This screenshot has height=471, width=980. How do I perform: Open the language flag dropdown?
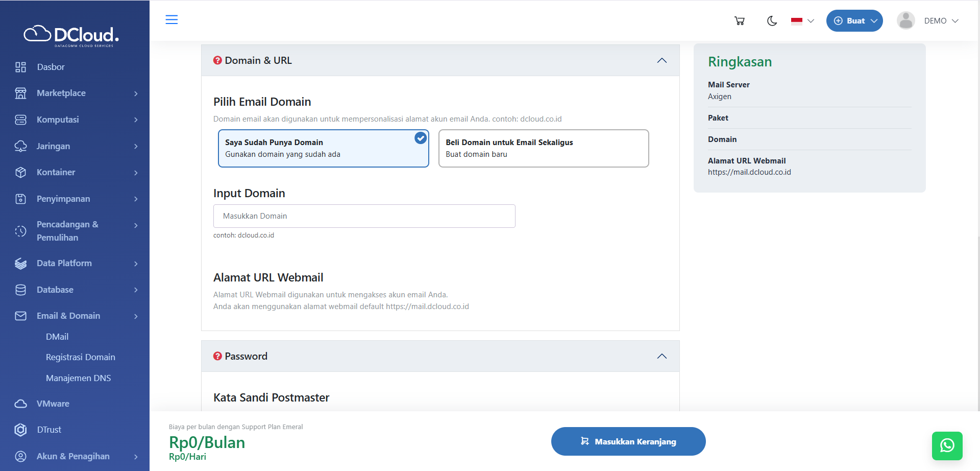pyautogui.click(x=802, y=21)
